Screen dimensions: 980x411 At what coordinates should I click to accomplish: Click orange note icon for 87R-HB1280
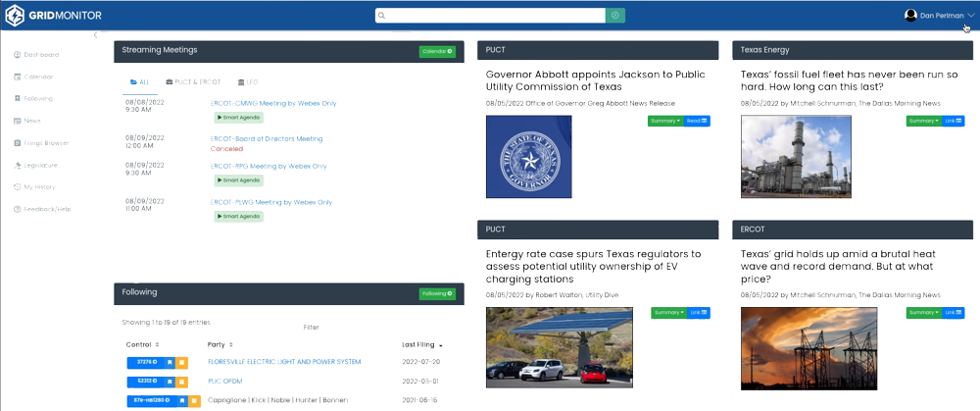tap(194, 400)
